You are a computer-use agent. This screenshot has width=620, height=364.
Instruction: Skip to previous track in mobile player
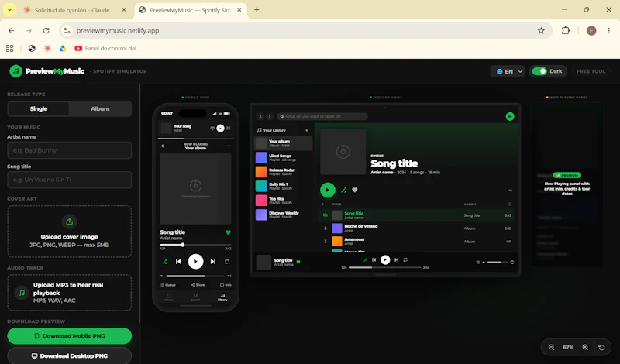(x=178, y=261)
